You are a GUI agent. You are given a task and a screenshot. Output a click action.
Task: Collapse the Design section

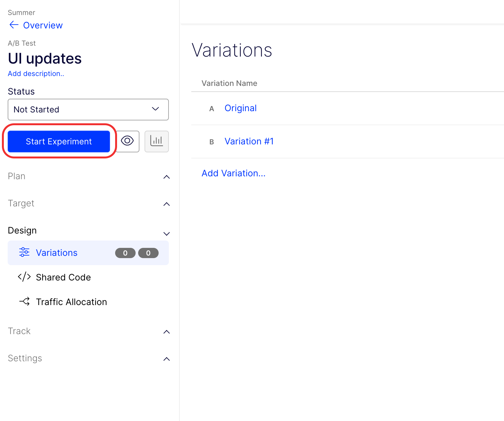166,233
